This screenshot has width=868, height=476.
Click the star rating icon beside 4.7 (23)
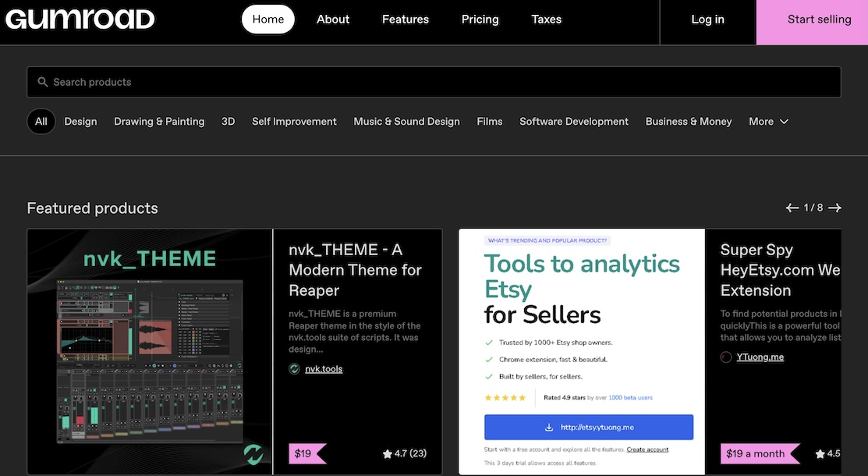387,454
